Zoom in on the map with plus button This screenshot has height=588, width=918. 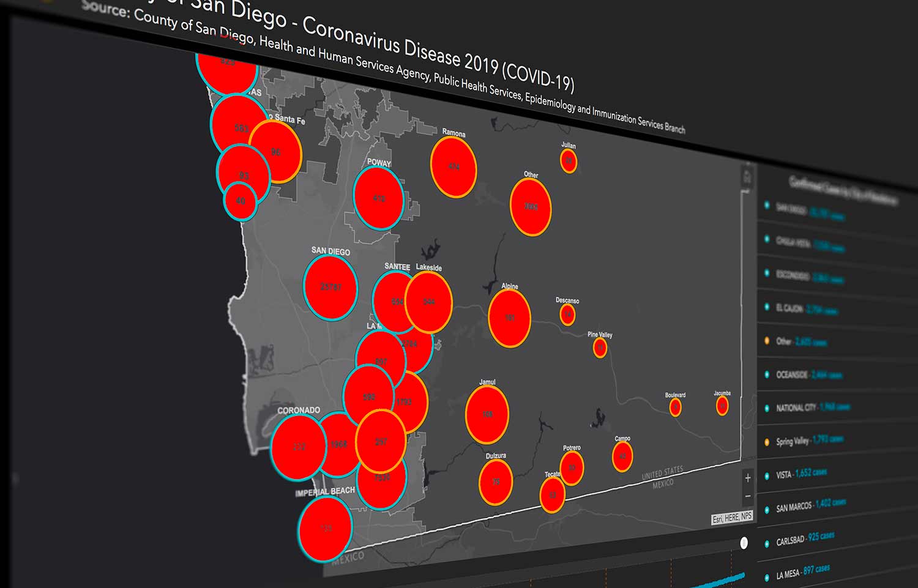point(747,478)
